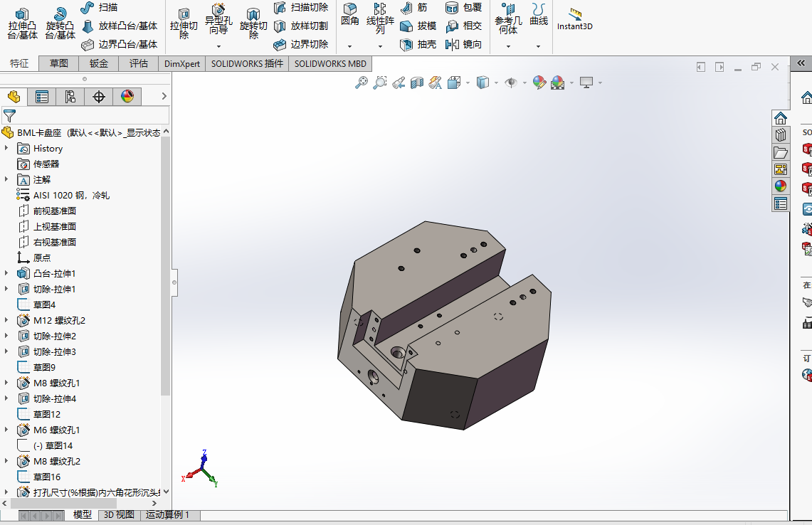
Task: Switch to the 运动算例 1 bottom tab
Action: 168,514
